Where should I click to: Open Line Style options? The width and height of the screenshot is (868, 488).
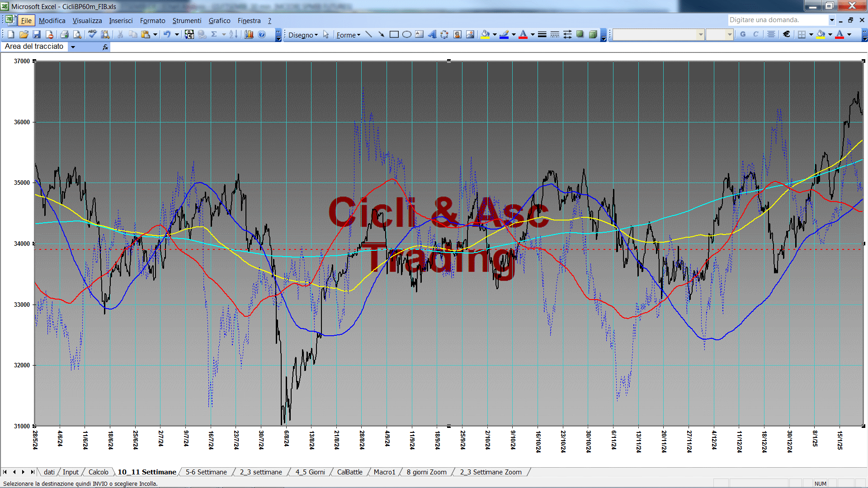tap(542, 35)
